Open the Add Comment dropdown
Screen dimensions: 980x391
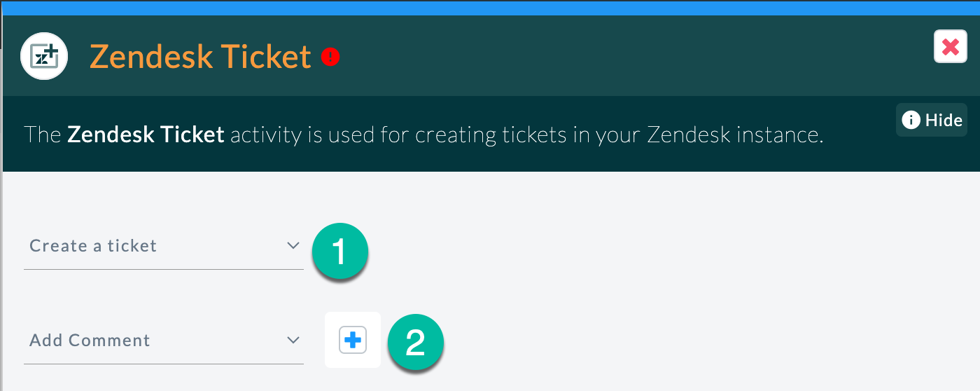pyautogui.click(x=164, y=341)
